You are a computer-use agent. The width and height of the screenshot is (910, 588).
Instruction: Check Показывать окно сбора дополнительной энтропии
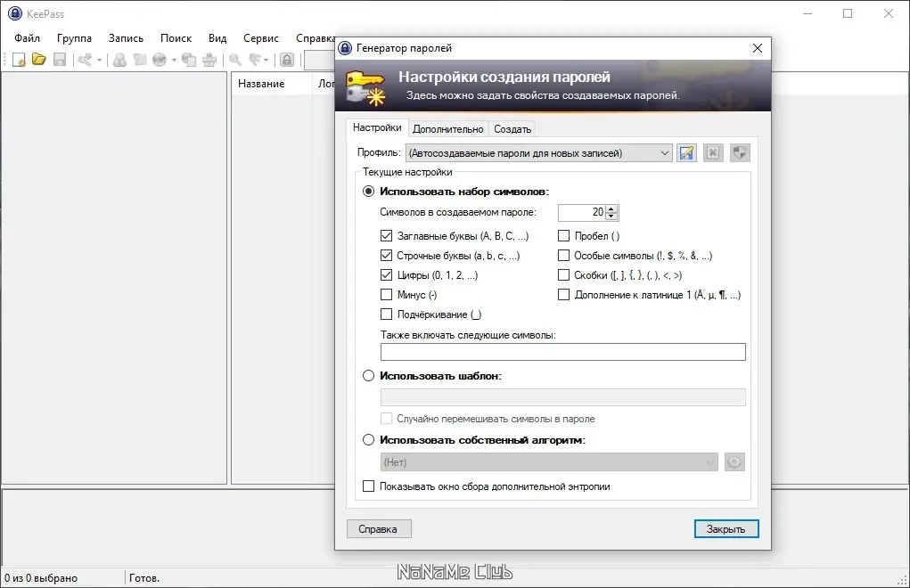tap(368, 486)
